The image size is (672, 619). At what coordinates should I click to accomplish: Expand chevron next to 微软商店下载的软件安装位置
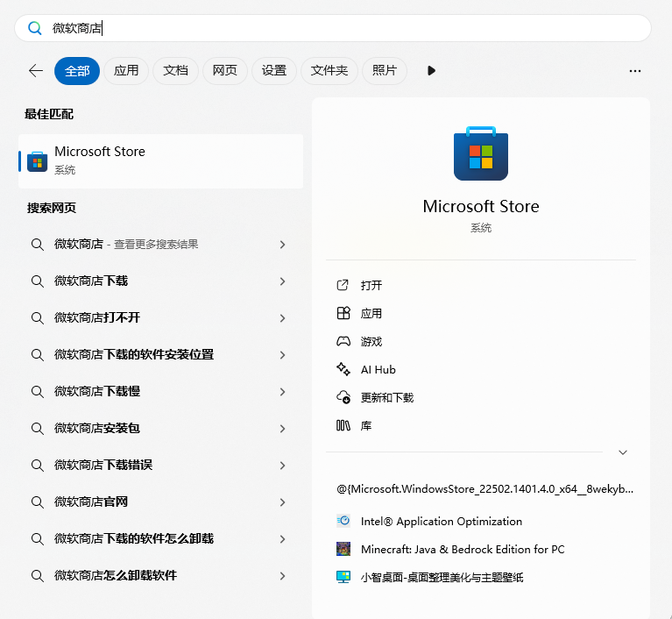(282, 355)
